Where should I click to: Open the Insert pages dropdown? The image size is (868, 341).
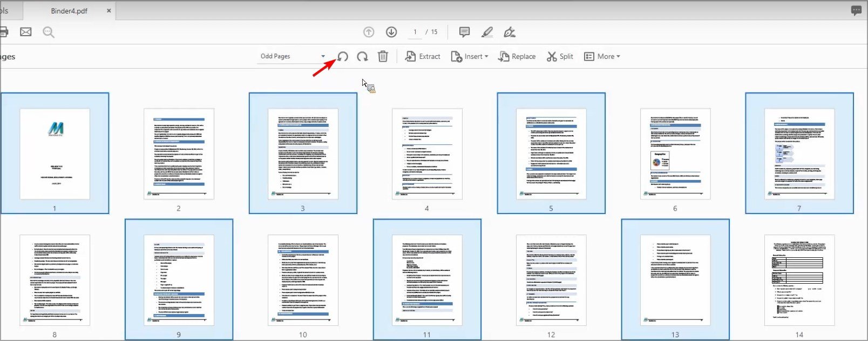pos(469,56)
